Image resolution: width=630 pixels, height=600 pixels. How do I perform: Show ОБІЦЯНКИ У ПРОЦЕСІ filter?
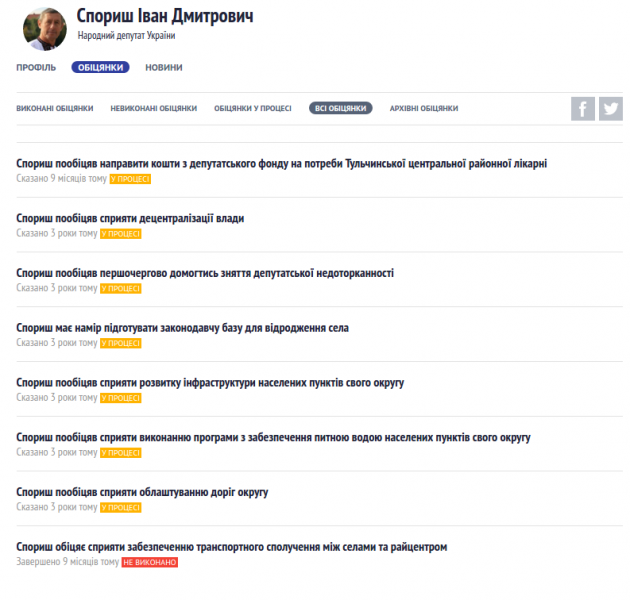[252, 109]
